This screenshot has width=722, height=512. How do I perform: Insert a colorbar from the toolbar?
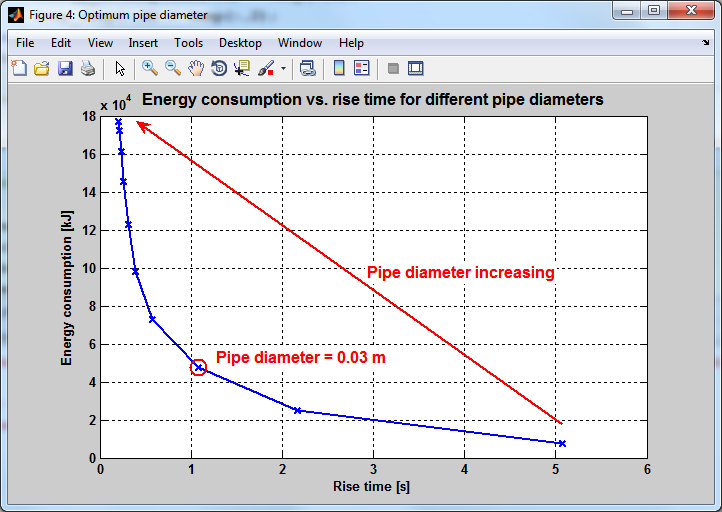point(339,68)
